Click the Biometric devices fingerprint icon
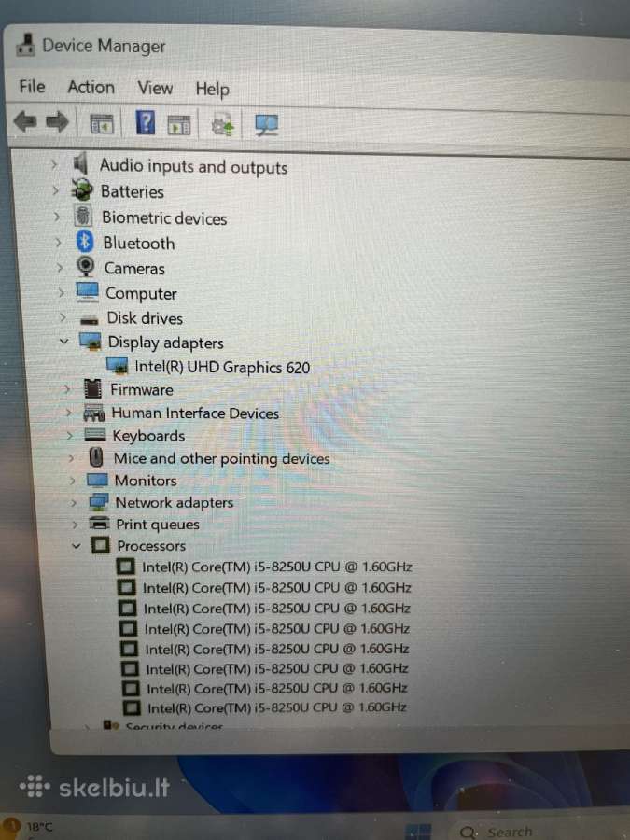 pos(83,216)
